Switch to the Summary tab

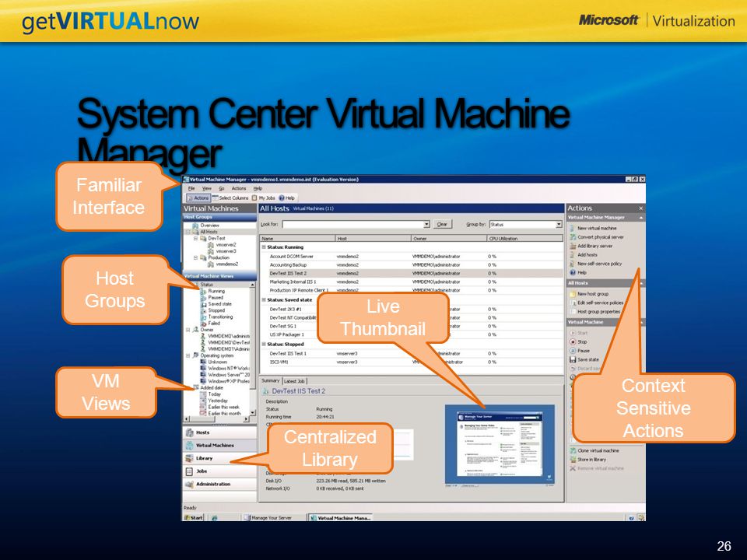coord(270,380)
